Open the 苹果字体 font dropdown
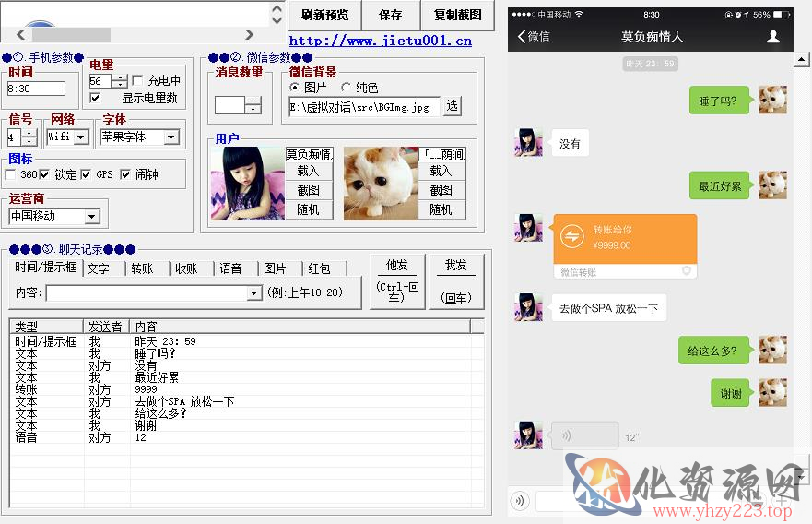The image size is (812, 524). (171, 137)
